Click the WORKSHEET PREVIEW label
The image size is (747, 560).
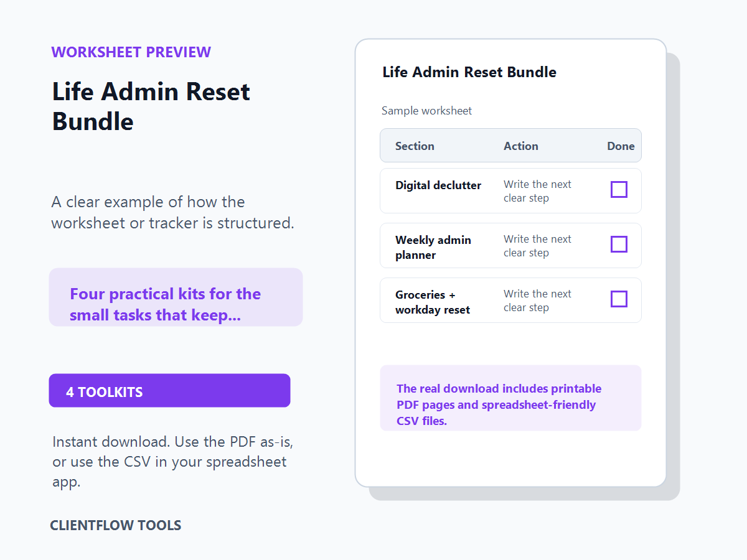click(131, 52)
